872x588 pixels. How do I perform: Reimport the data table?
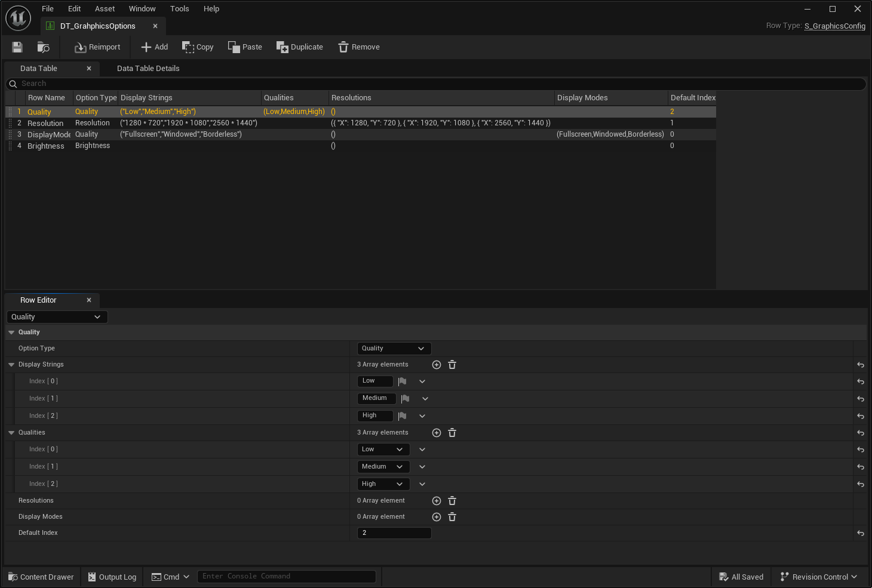point(97,47)
